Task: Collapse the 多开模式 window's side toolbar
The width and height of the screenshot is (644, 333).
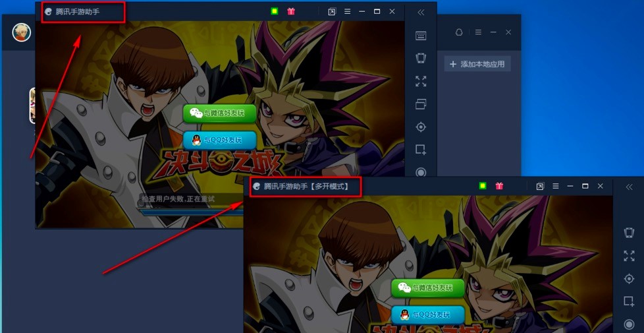Action: click(630, 187)
